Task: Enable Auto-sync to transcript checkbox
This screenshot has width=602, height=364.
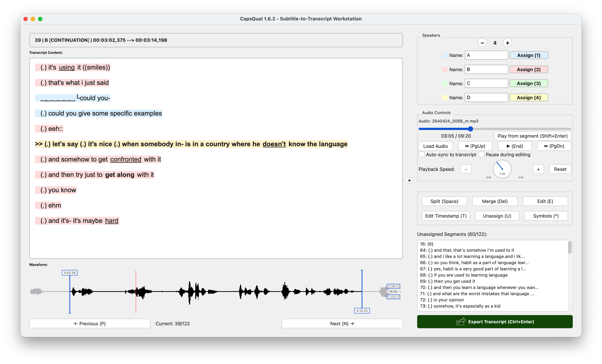Action: [x=421, y=155]
